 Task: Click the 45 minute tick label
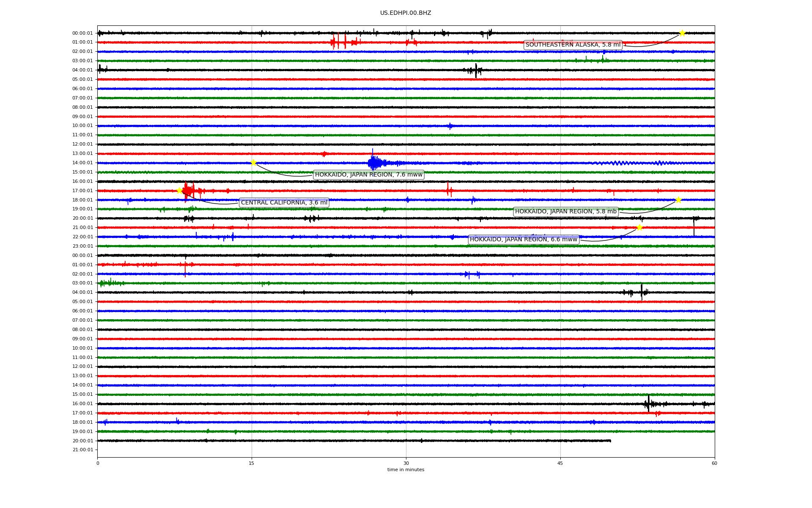click(x=560, y=463)
